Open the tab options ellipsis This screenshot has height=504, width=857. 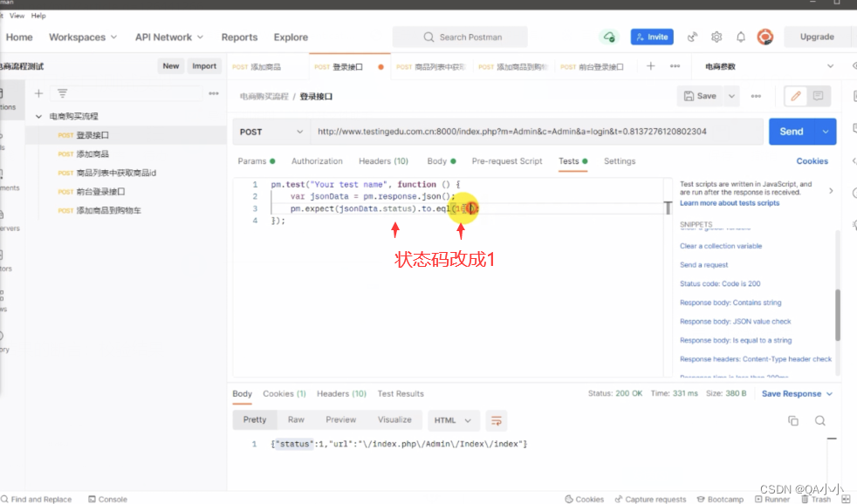click(675, 66)
